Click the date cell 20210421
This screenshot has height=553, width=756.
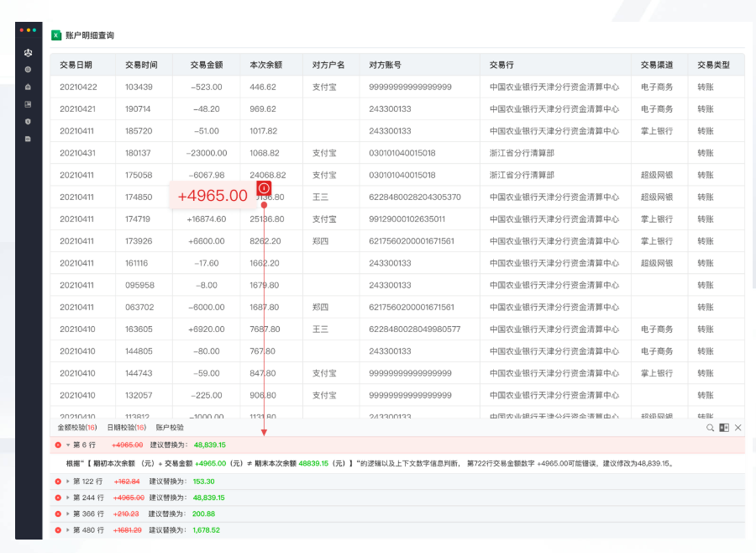pyautogui.click(x=77, y=109)
